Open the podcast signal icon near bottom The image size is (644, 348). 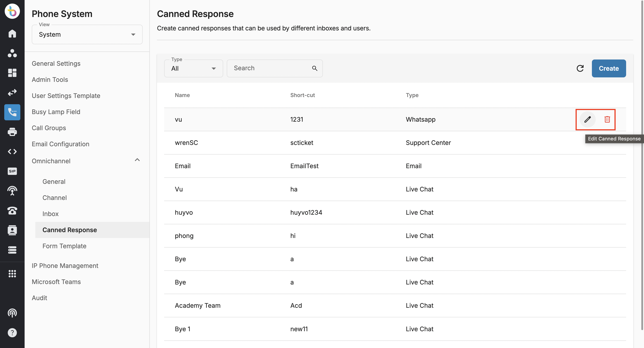(x=12, y=313)
